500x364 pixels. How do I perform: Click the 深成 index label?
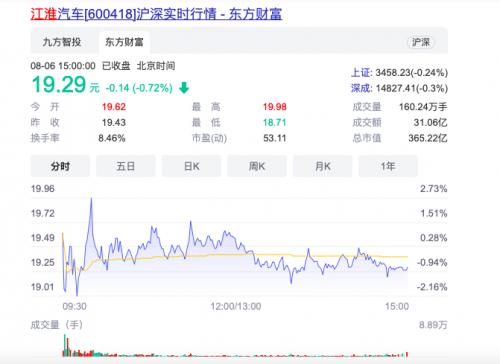point(361,88)
